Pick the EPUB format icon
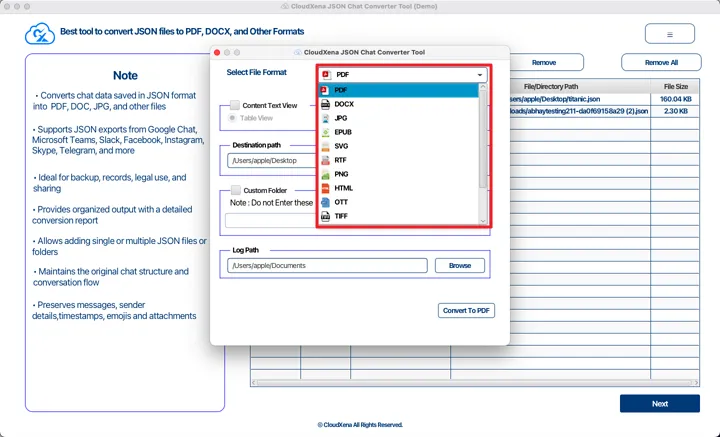The image size is (720, 437). click(326, 132)
